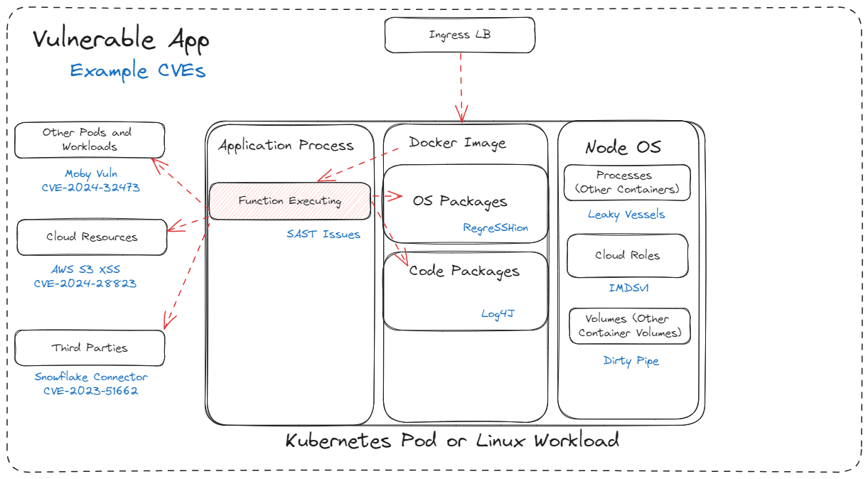Select the Log4J label

tap(497, 313)
